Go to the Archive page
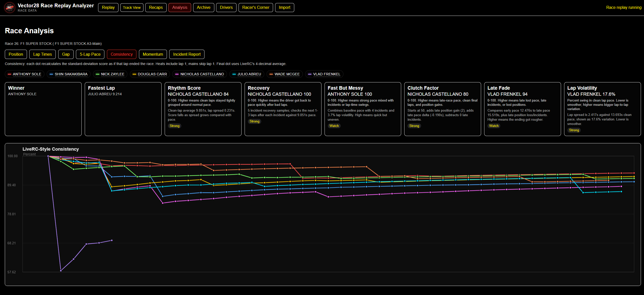 (x=203, y=8)
